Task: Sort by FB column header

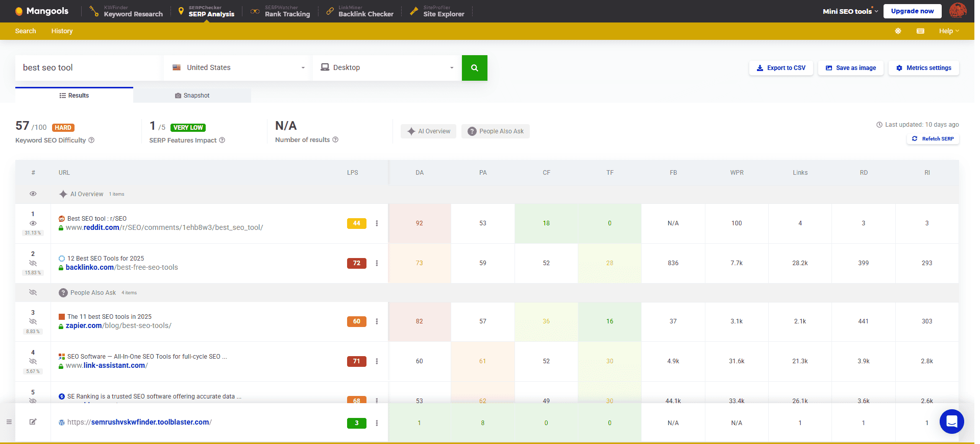Action: pyautogui.click(x=673, y=173)
